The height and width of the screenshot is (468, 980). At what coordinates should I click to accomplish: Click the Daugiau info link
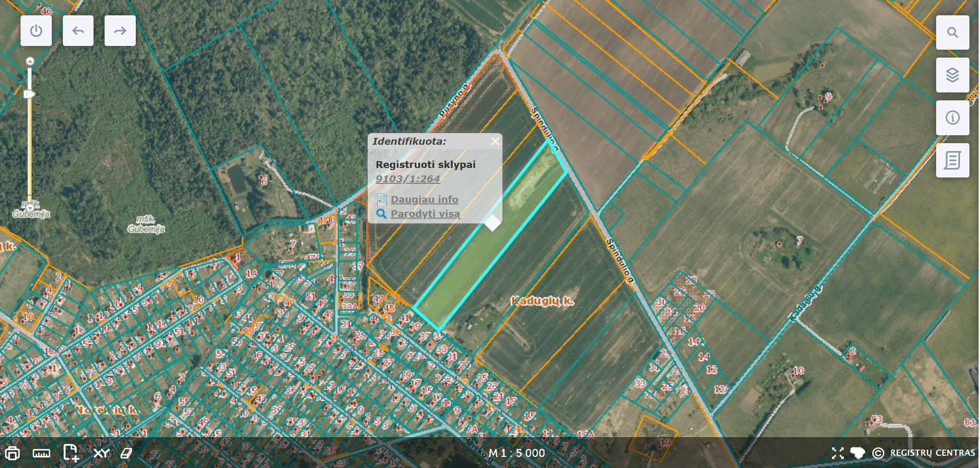pyautogui.click(x=424, y=199)
